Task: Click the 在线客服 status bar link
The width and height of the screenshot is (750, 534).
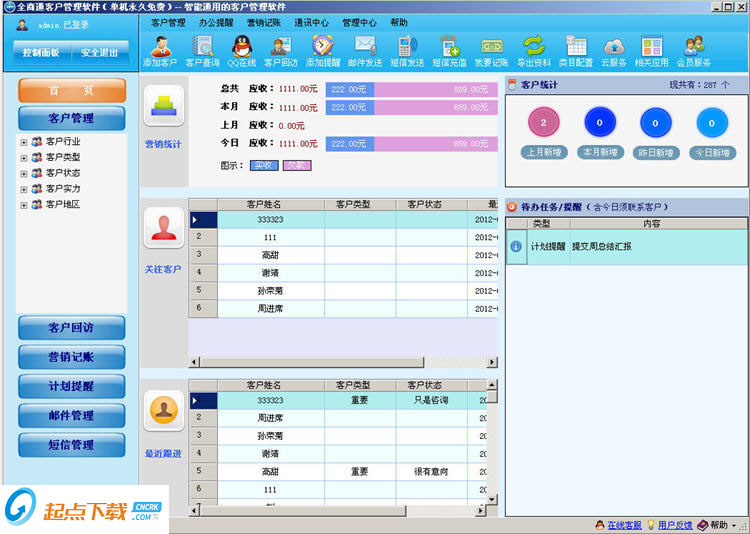Action: click(x=624, y=525)
